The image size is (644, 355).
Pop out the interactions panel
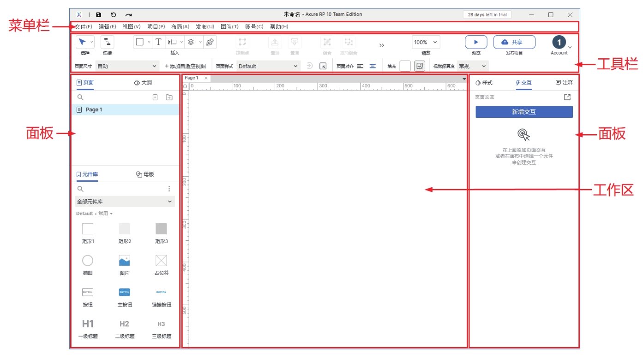point(567,97)
